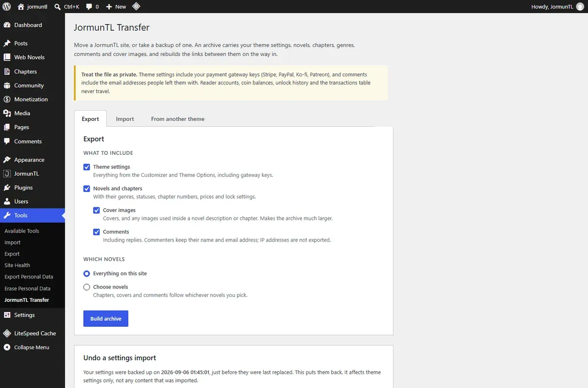The height and width of the screenshot is (388, 588).
Task: Click the LiteSpeed Cache menu label
Action: coord(35,333)
